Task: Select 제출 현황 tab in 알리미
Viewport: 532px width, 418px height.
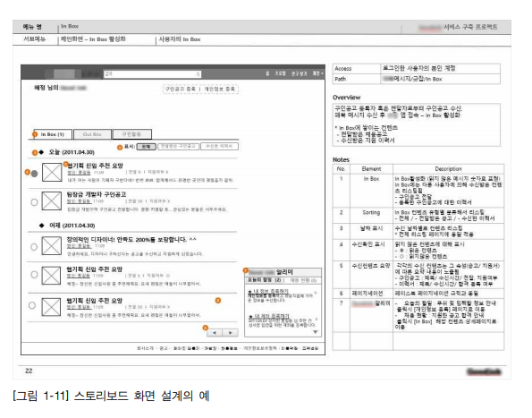Action: coord(303,280)
